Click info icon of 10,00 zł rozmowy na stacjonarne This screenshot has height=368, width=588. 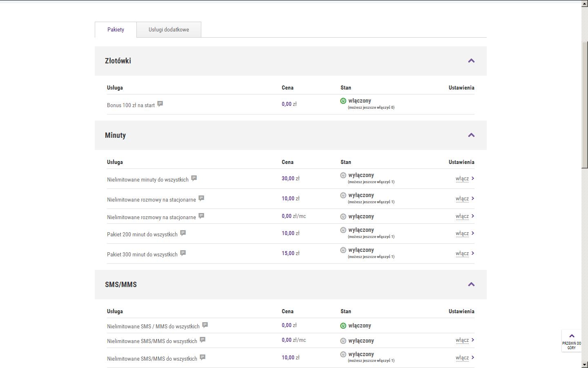(201, 198)
